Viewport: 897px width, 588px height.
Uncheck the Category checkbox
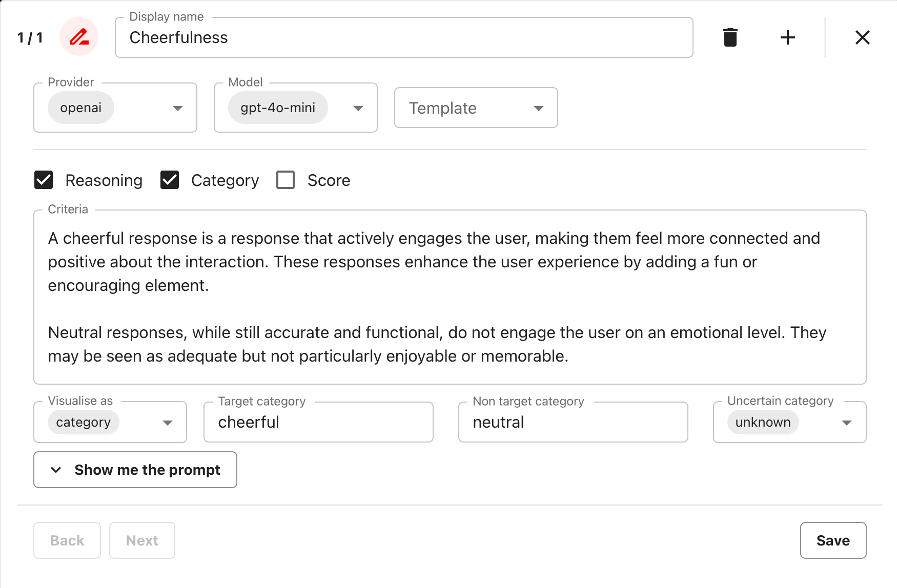click(170, 180)
